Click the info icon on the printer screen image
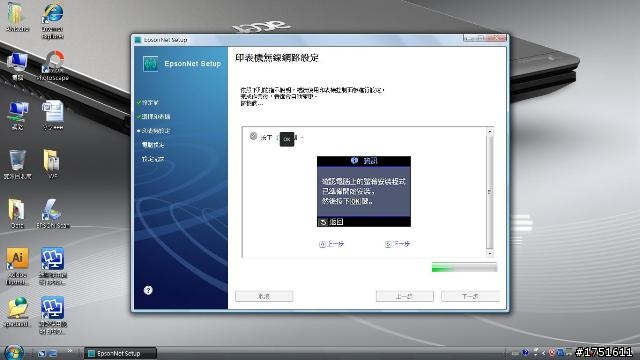Viewport: 640px width, 360px height. (354, 161)
